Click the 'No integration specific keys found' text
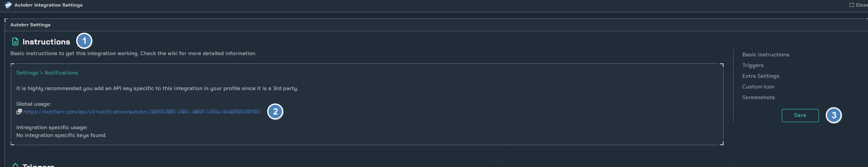 tap(61, 135)
